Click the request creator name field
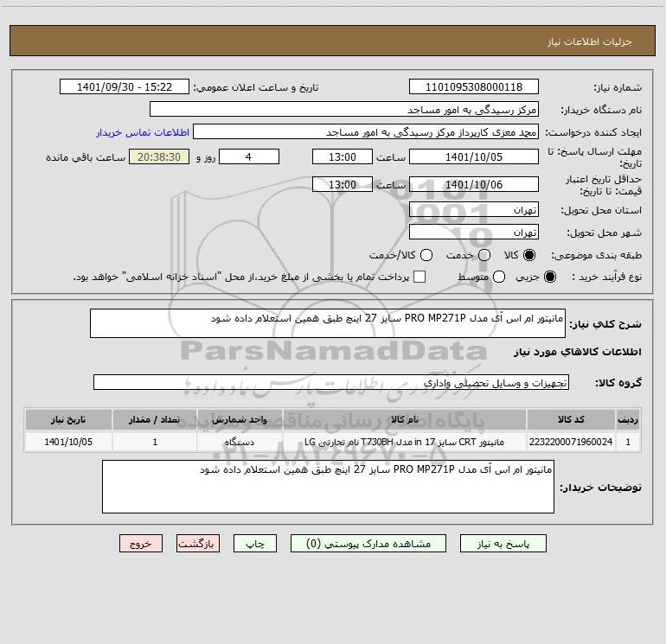 (366, 132)
